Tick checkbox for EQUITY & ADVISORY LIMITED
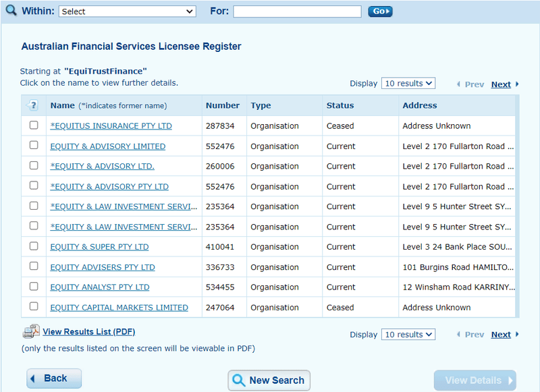 click(34, 145)
